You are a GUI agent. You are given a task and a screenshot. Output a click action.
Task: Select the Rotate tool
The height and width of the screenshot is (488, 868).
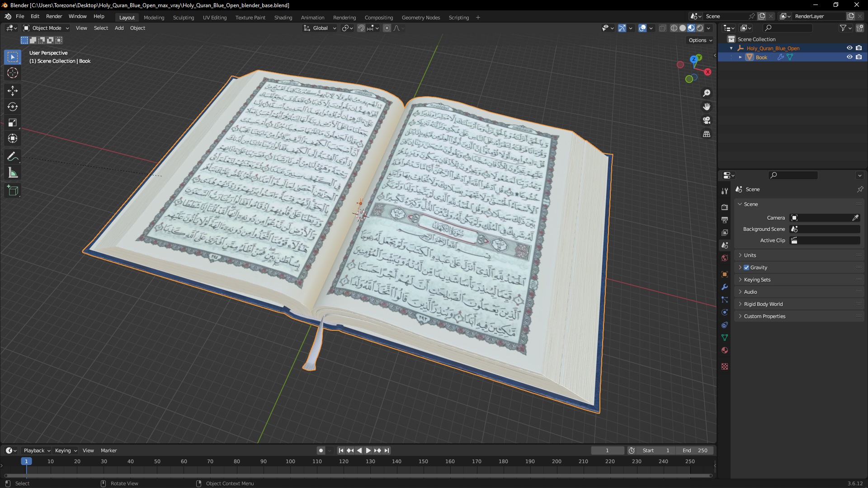(x=13, y=107)
